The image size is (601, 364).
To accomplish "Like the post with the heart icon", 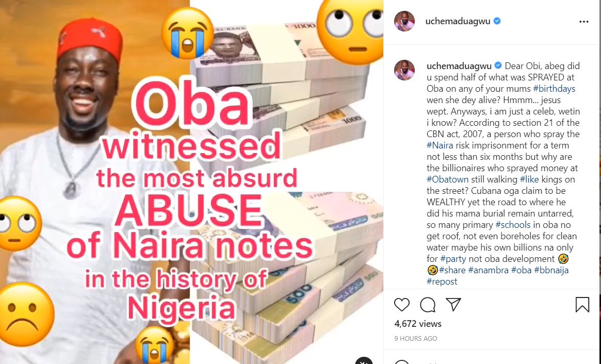I will 402,305.
